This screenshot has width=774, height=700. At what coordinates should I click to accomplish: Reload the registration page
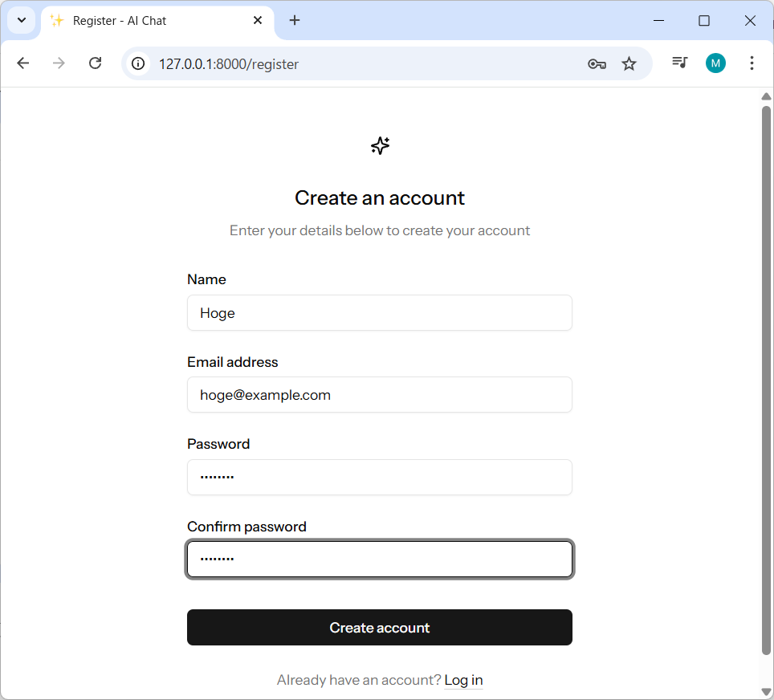[95, 63]
